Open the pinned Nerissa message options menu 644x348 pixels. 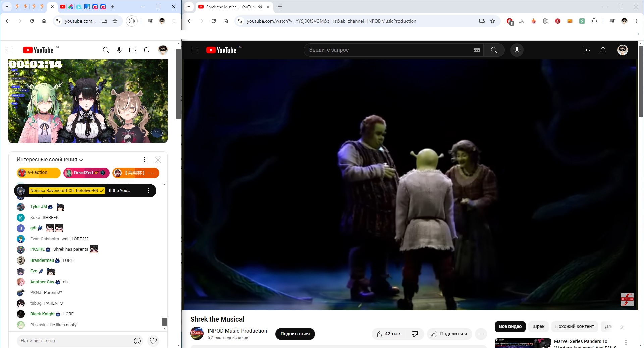(x=148, y=191)
